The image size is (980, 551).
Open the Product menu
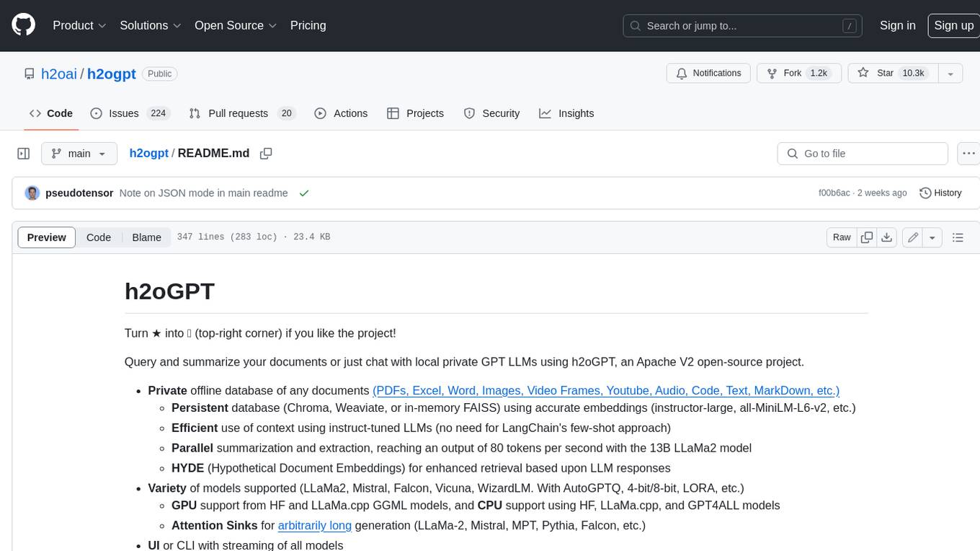tap(79, 25)
